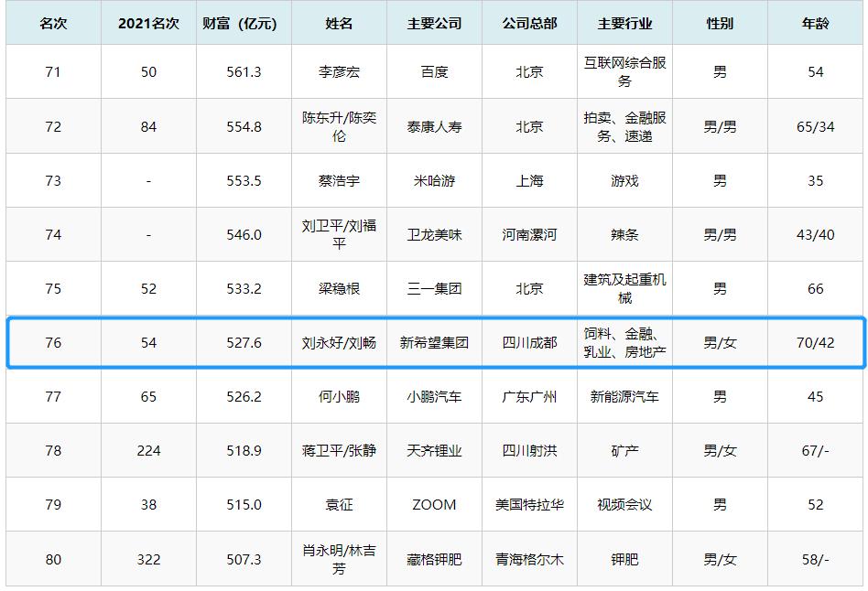868x591 pixels.
Task: Select the name cell 蔡浩宇
Action: 339,181
